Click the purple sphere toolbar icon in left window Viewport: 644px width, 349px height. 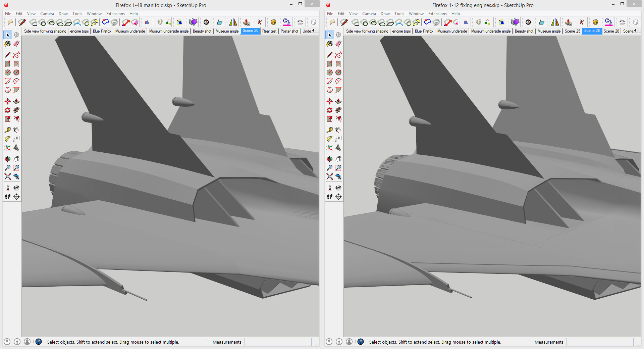point(193,22)
